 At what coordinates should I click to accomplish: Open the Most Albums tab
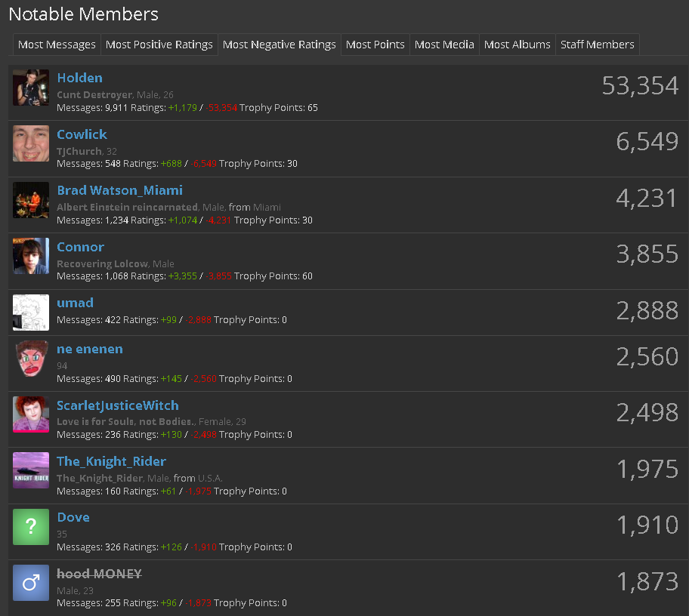point(518,45)
